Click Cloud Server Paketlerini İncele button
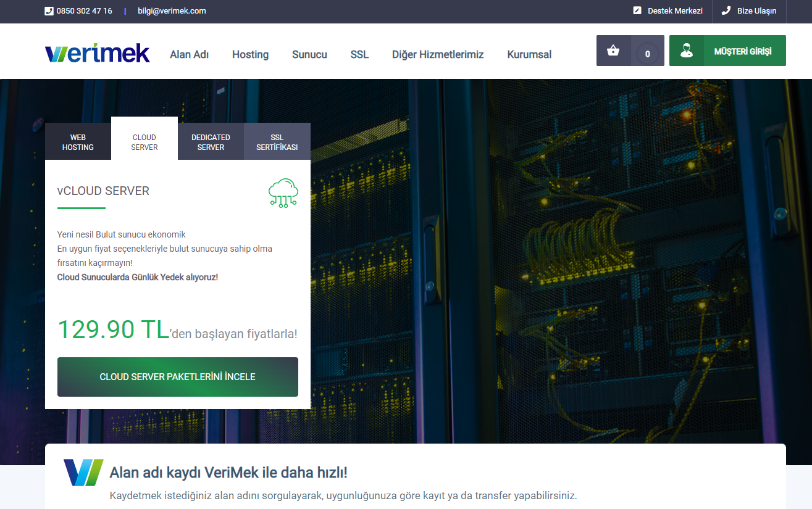Screen dimensions: 812x509 click(178, 377)
